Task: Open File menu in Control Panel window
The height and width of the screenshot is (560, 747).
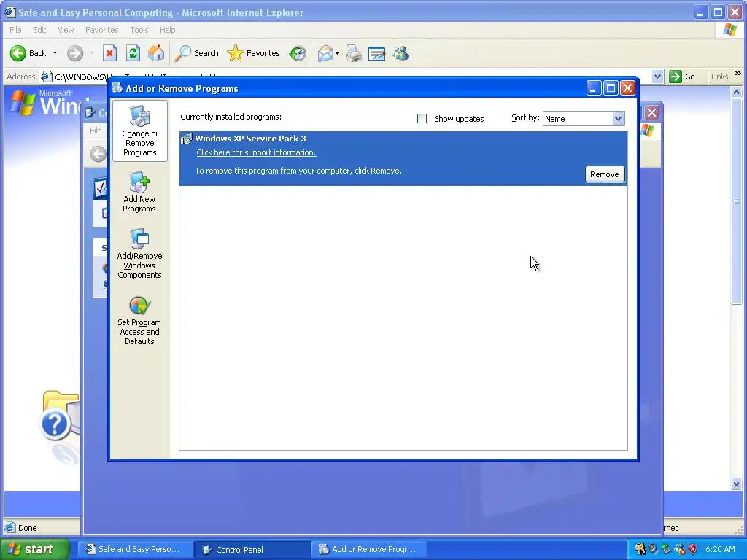Action: [96, 131]
